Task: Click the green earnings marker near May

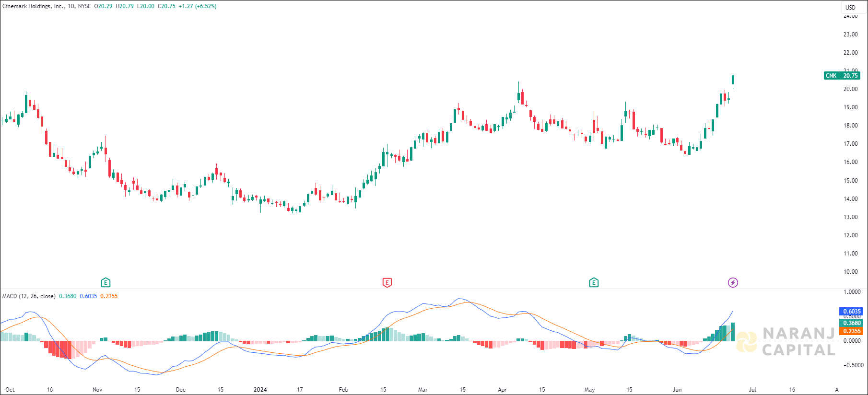Action: 594,282
